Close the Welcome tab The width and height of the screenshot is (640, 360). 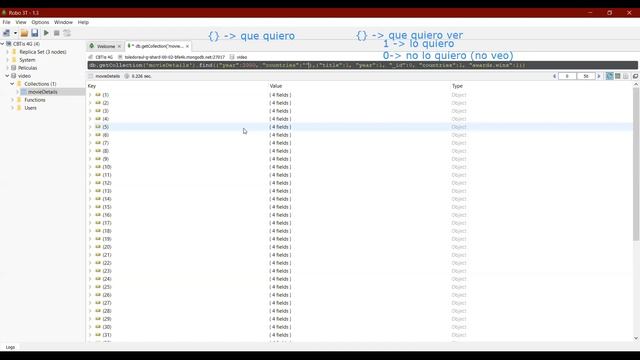(119, 47)
